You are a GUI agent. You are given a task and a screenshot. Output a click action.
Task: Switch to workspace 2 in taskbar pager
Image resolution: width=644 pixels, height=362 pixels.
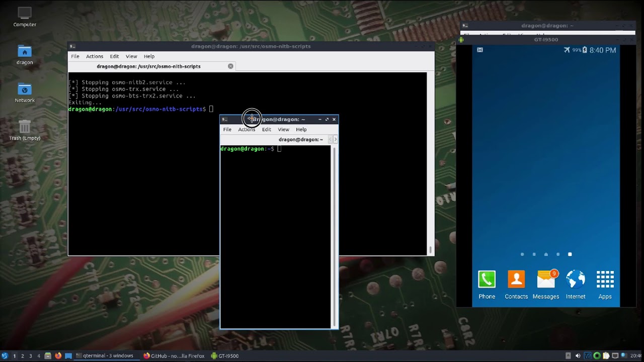click(22, 356)
